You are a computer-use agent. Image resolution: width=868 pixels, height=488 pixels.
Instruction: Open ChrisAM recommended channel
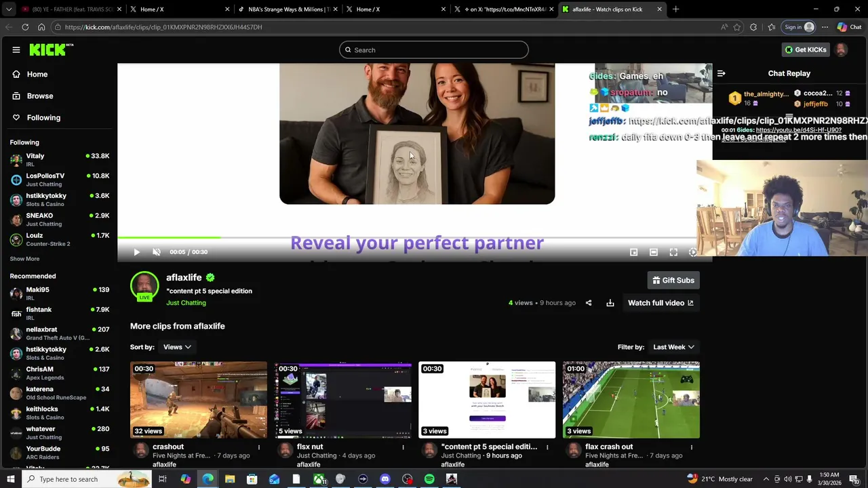(x=60, y=373)
